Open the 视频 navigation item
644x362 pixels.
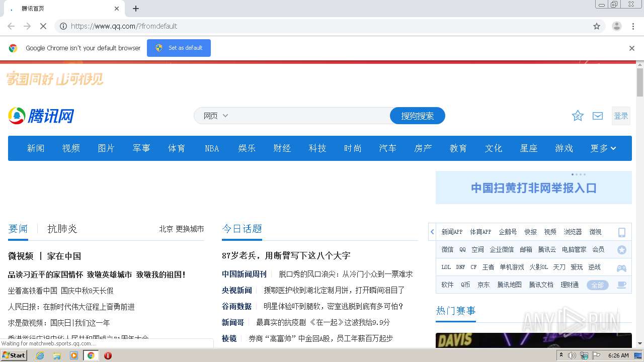point(71,148)
